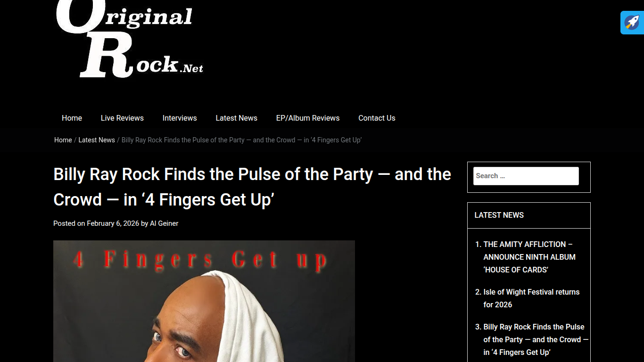Open Isle of Wight Festival returns article

[x=531, y=298]
